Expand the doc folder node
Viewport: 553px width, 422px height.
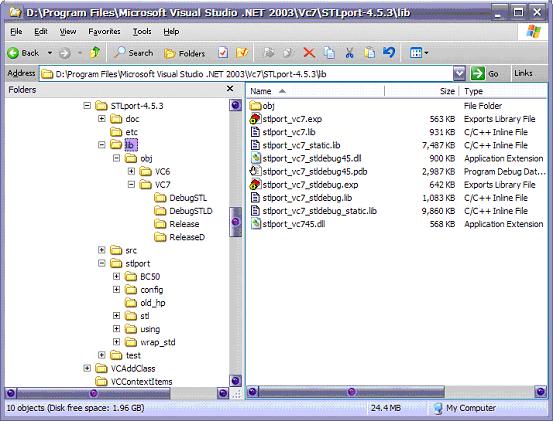tap(102, 119)
